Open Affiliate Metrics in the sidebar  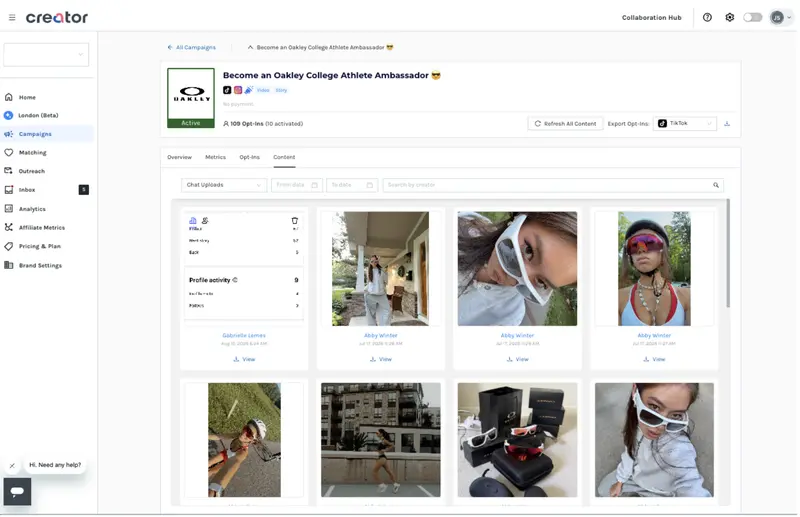(x=42, y=228)
